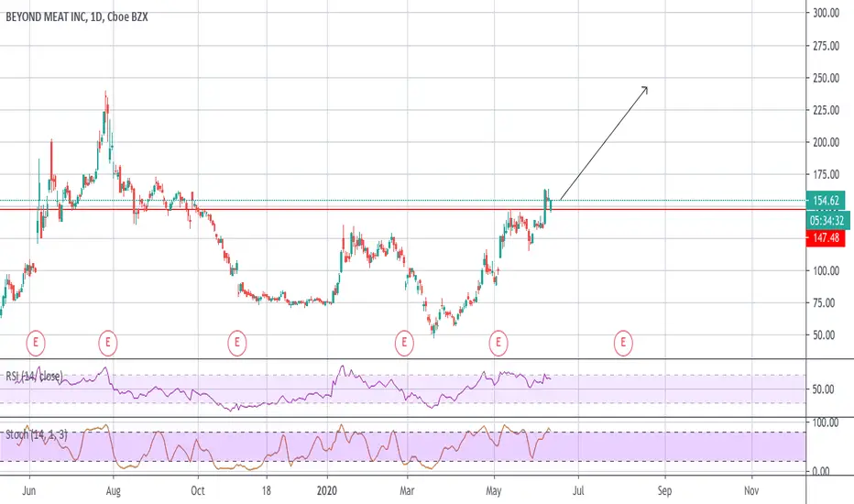This screenshot has height=504, width=854.
Task: Click the earnings marker near March
Action: [404, 343]
